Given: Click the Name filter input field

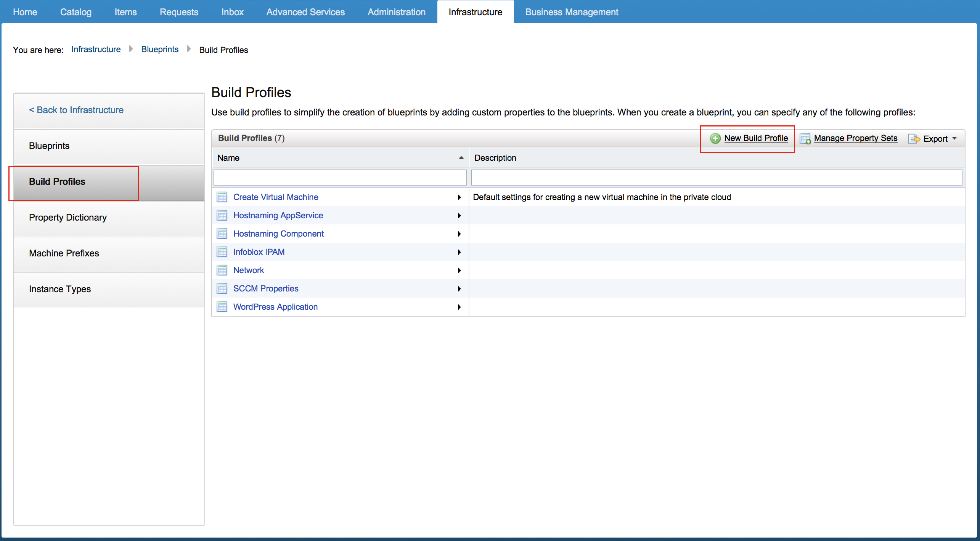Looking at the screenshot, I should [x=340, y=178].
